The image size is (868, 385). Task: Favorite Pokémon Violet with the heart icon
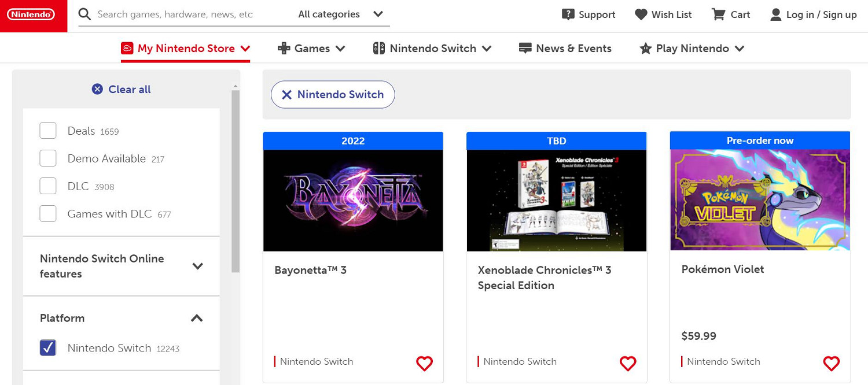tap(831, 363)
